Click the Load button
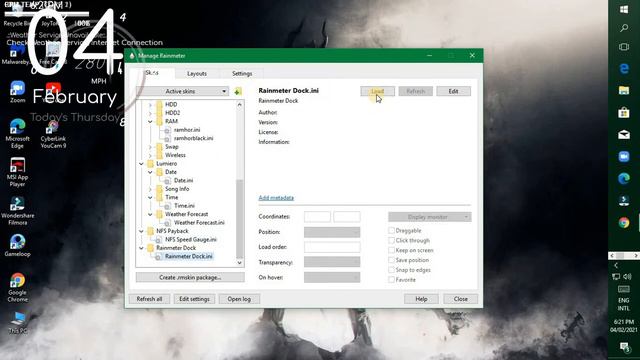640x360 pixels. (x=378, y=91)
